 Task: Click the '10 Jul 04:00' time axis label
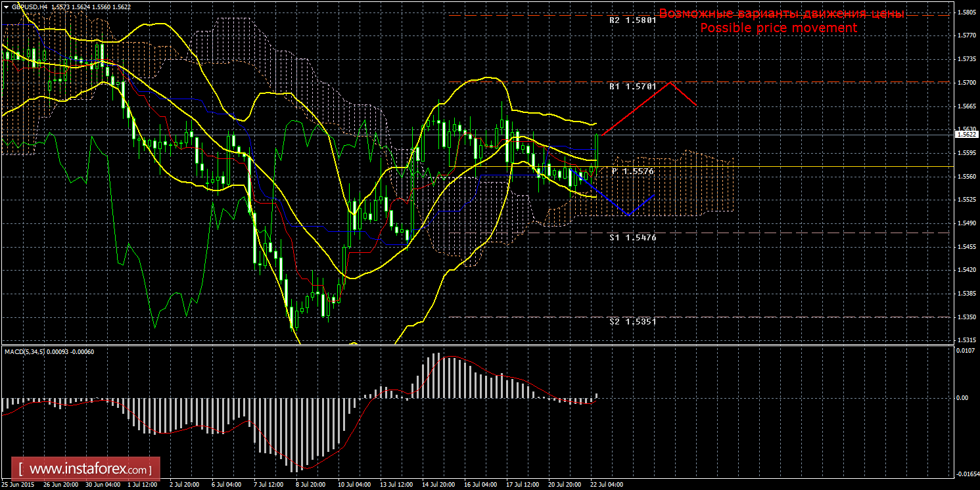(x=354, y=485)
